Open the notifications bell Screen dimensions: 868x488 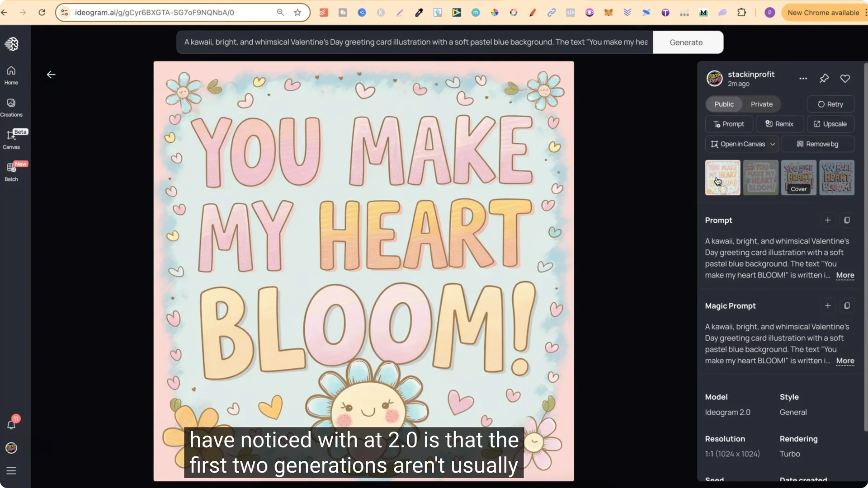12,424
